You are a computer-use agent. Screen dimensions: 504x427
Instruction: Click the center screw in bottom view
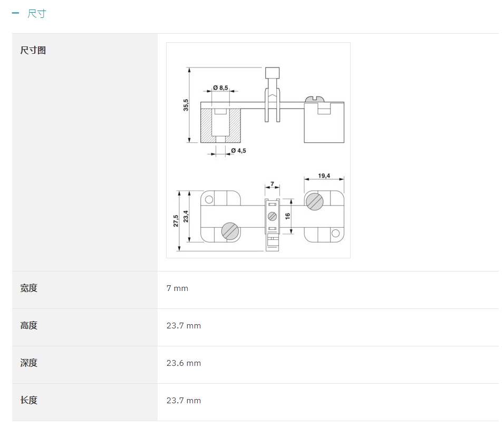272,217
